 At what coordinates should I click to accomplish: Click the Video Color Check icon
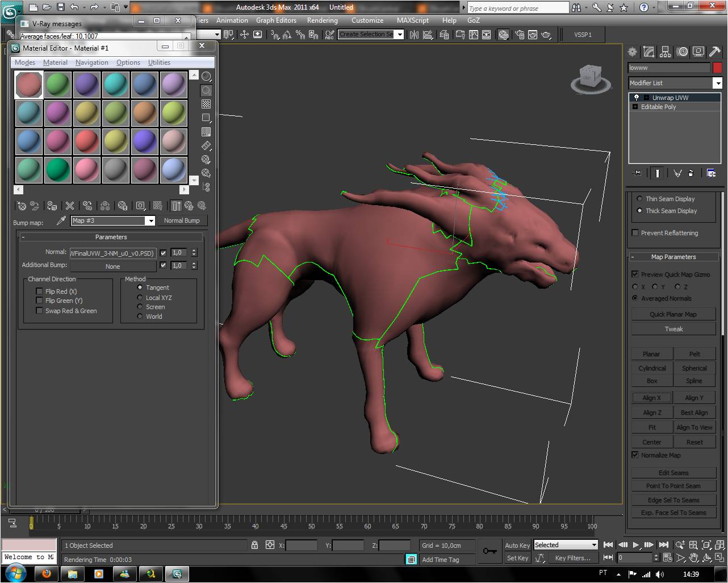click(207, 132)
